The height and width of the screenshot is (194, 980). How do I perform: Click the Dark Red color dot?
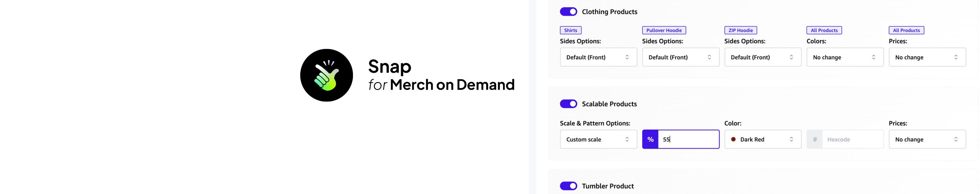[x=733, y=139]
